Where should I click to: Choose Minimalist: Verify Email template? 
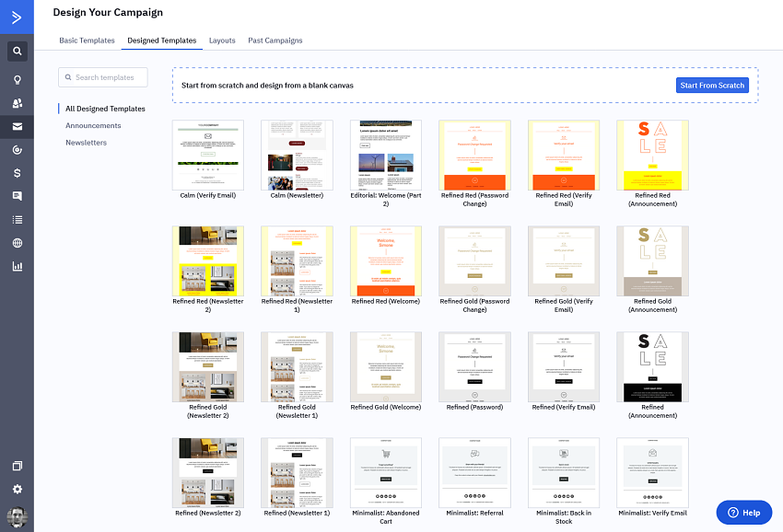pos(653,472)
